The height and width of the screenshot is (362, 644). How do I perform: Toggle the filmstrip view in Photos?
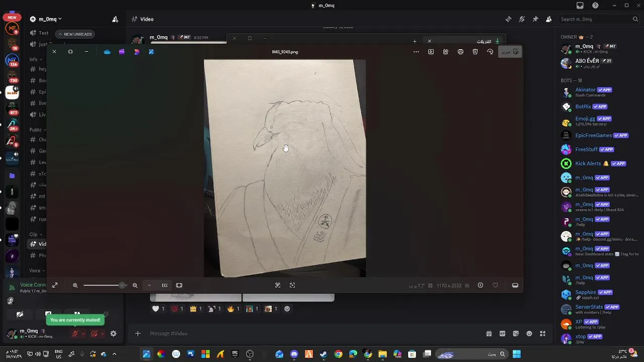coord(515,285)
